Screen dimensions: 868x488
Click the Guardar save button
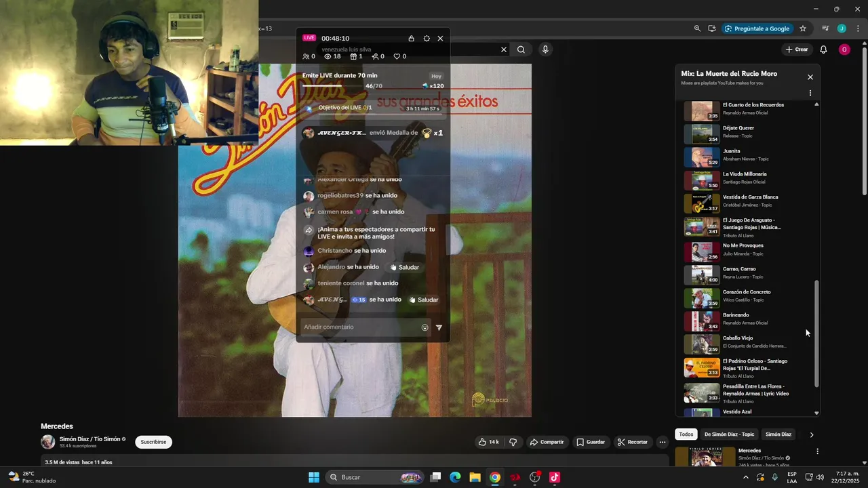(591, 442)
